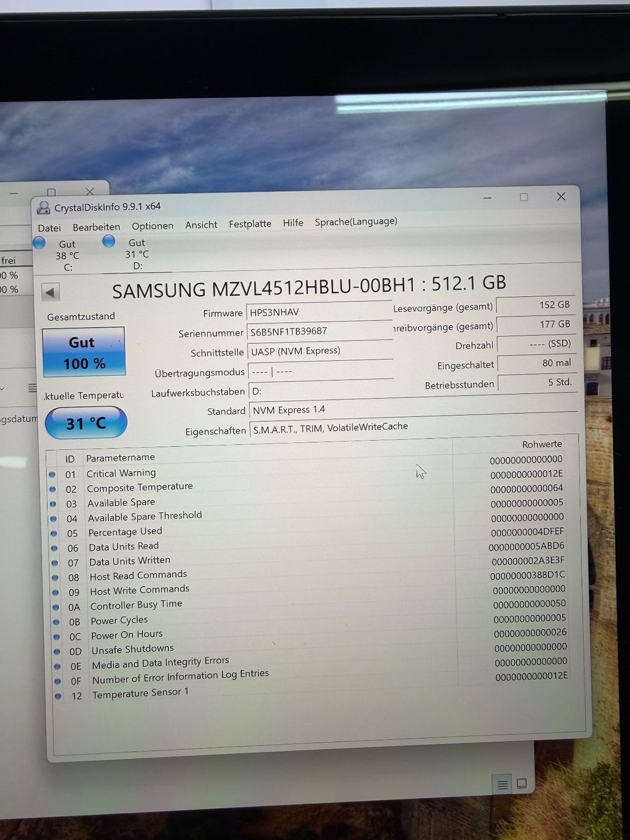Viewport: 630px width, 840px height.
Task: Close the CrystalDiskInfo window
Action: coord(561,197)
